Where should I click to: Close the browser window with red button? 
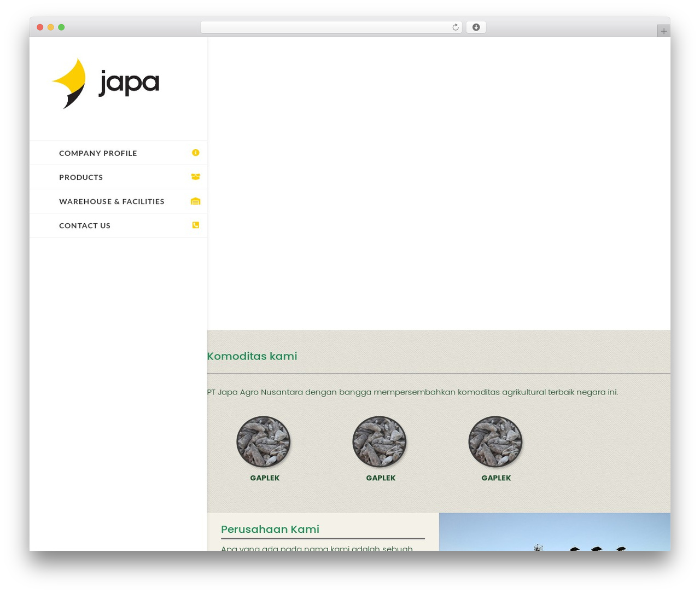pyautogui.click(x=40, y=27)
